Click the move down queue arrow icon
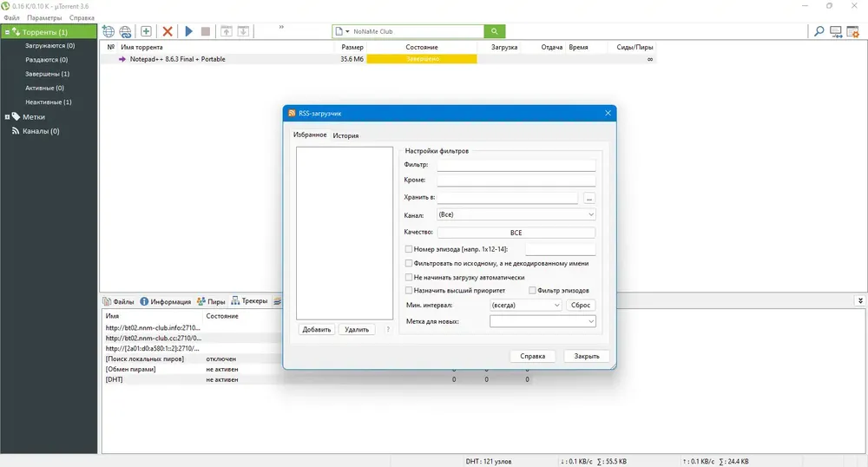Viewport: 868px width, 467px height. coord(243,31)
